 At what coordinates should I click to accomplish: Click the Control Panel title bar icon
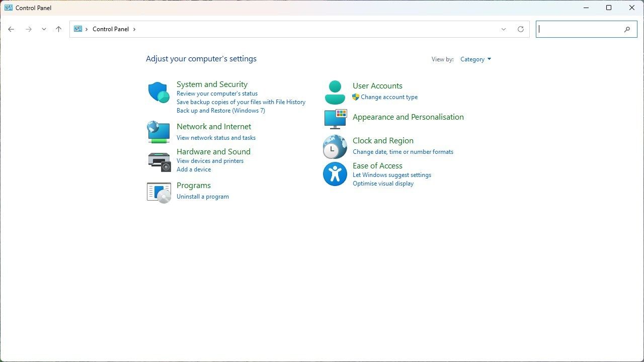(x=9, y=8)
